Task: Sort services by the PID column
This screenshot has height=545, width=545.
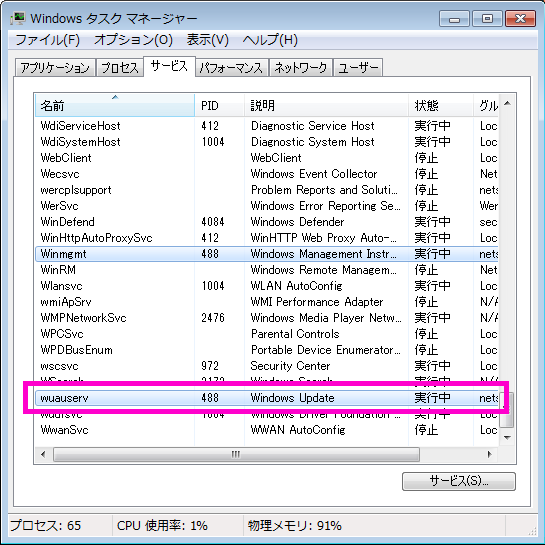Action: click(x=219, y=105)
